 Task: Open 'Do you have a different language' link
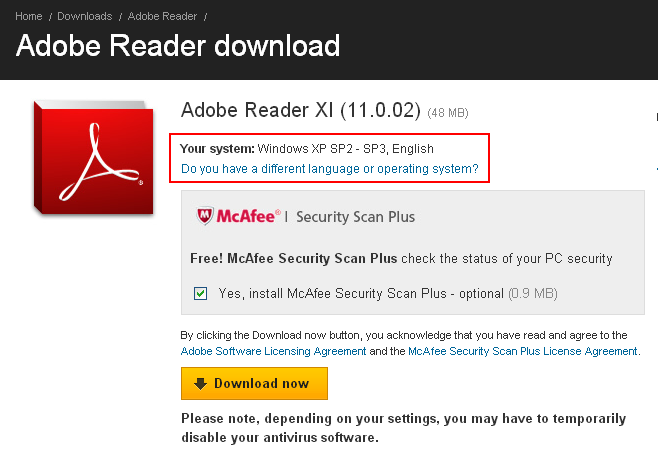[x=330, y=169]
